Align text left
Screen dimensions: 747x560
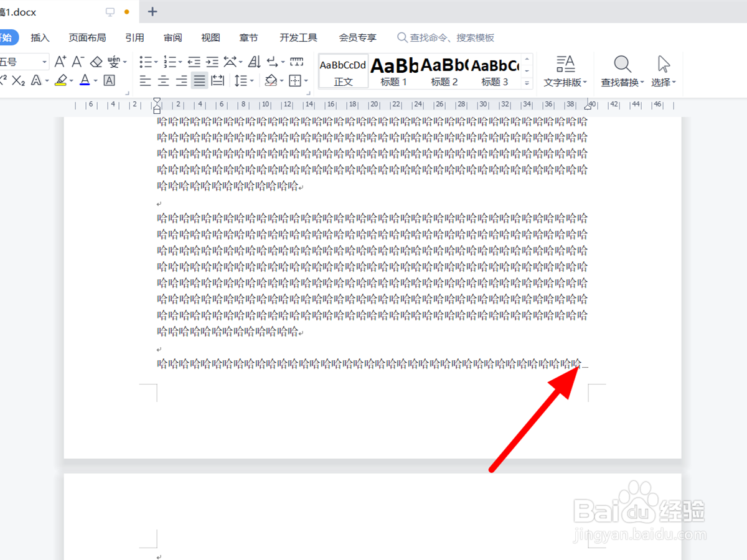pos(146,80)
